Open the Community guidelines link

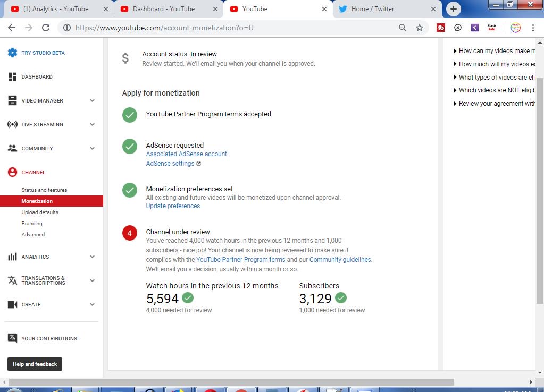[x=340, y=260]
